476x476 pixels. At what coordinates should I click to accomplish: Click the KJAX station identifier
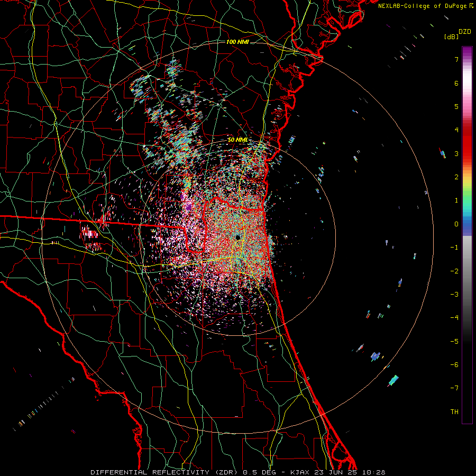300,472
